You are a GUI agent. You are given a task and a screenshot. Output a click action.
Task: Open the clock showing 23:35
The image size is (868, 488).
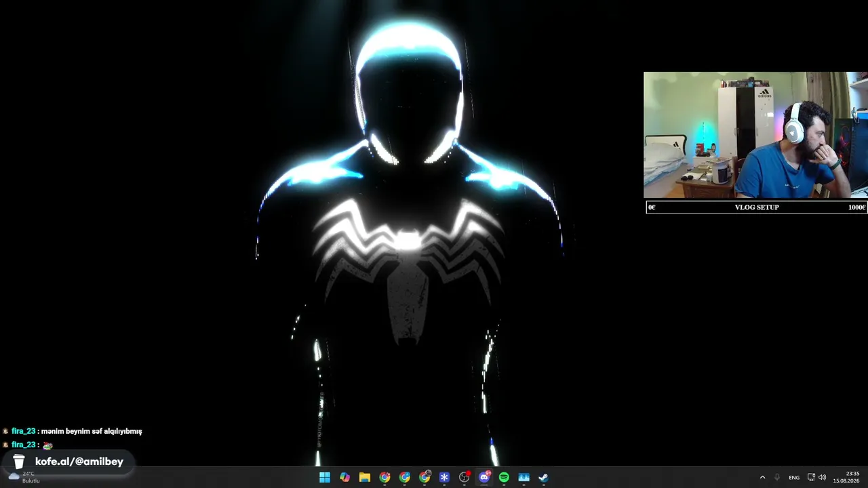[846, 477]
